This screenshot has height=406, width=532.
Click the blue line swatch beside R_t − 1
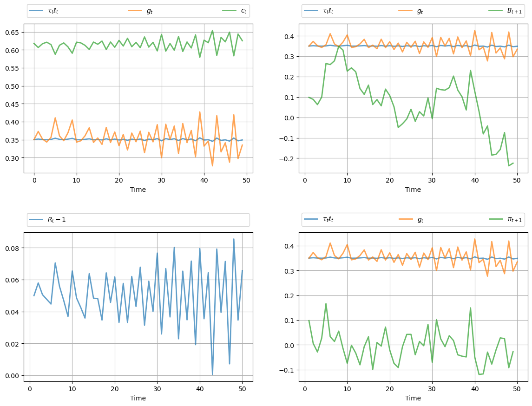click(36, 220)
